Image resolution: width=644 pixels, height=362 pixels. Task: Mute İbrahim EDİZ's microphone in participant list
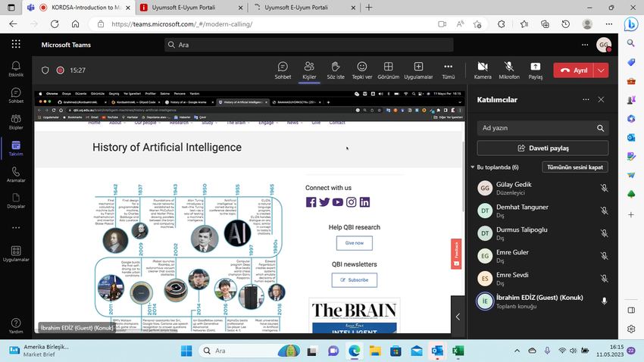point(604,301)
